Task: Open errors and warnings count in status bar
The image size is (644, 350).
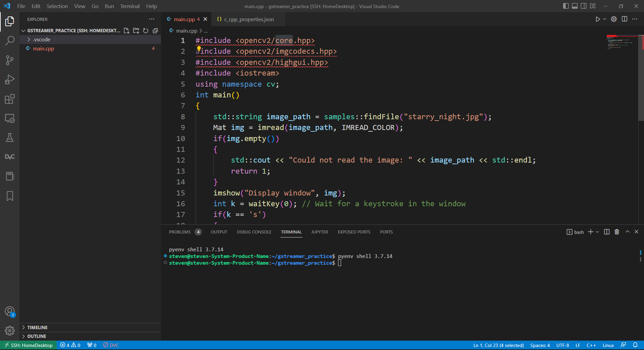Action: pyautogui.click(x=70, y=345)
